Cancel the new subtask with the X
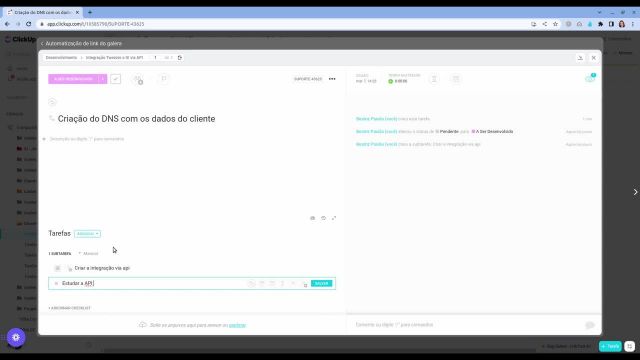The width and height of the screenshot is (640, 360). pos(56,283)
